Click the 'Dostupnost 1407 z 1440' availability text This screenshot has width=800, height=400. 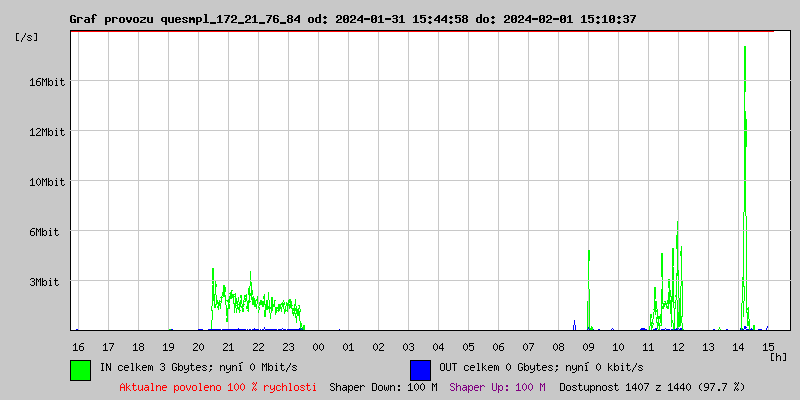click(652, 386)
